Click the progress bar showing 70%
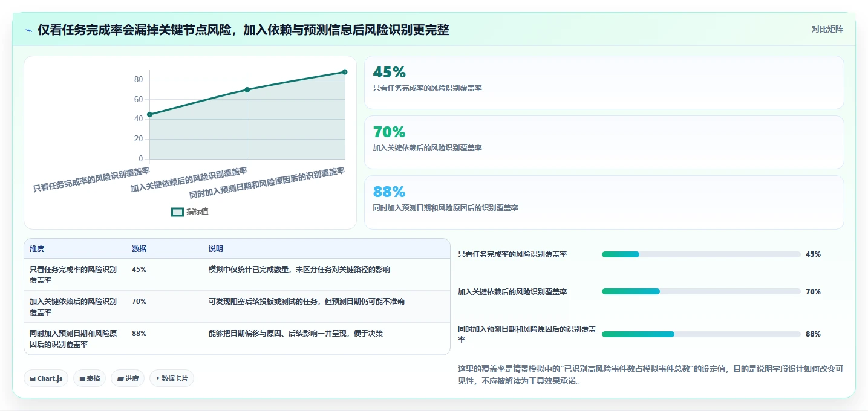Screen dimensions: 868x411 (701, 291)
